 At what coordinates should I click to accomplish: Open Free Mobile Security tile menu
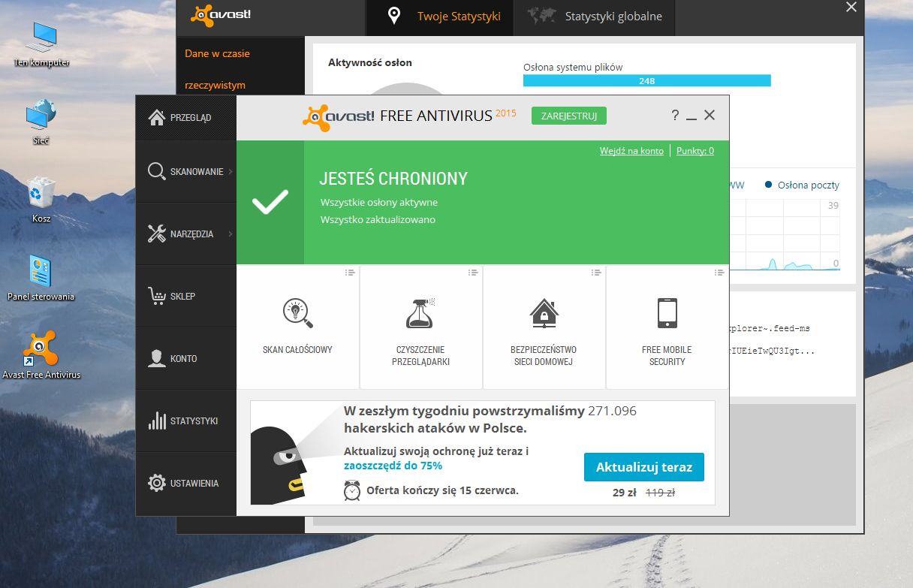719,273
